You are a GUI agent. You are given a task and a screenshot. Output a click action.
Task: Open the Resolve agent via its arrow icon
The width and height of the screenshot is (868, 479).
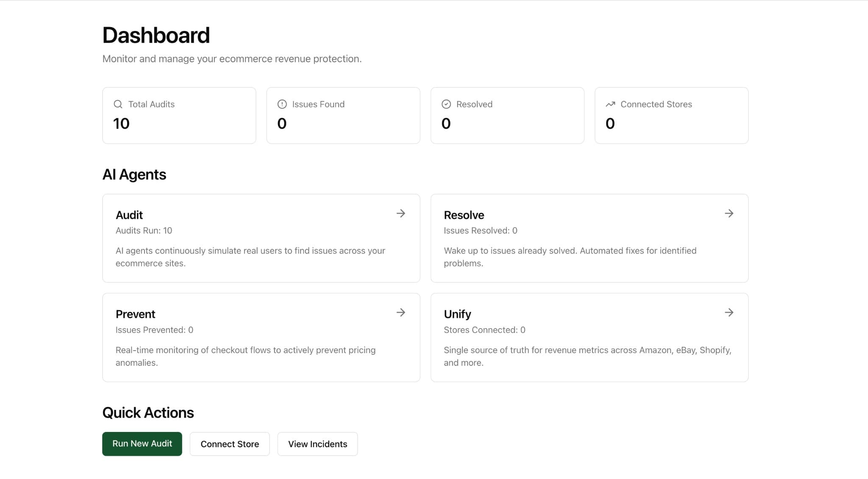pyautogui.click(x=729, y=213)
